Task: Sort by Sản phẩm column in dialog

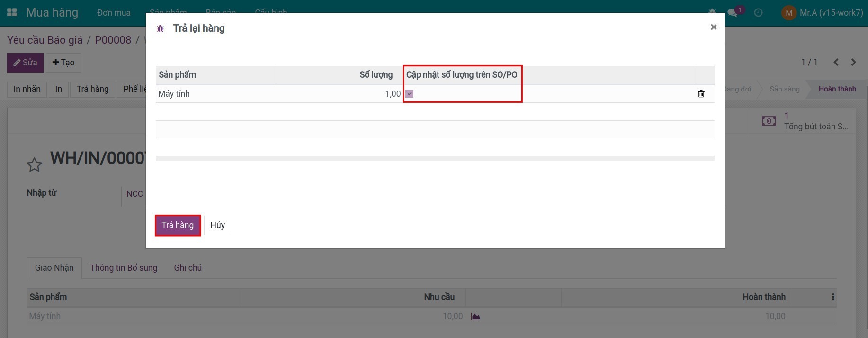Action: point(216,75)
